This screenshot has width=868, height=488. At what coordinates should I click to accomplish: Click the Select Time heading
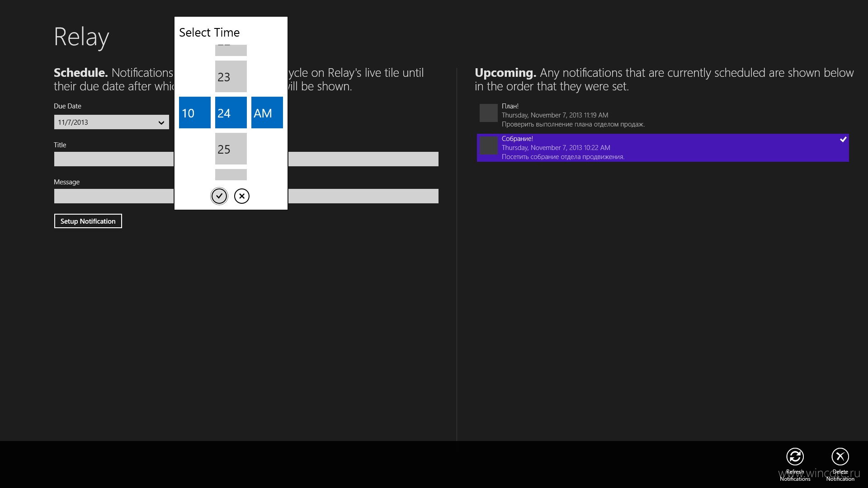(x=209, y=33)
